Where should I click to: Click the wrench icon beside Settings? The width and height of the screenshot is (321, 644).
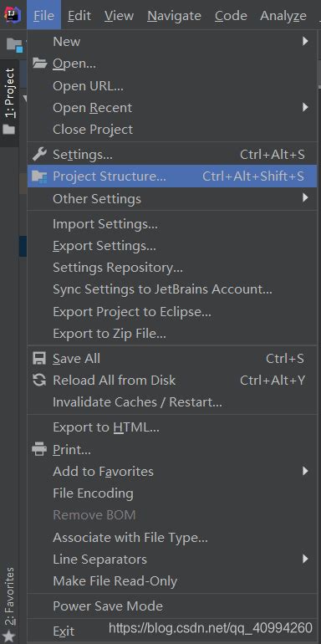click(x=39, y=154)
